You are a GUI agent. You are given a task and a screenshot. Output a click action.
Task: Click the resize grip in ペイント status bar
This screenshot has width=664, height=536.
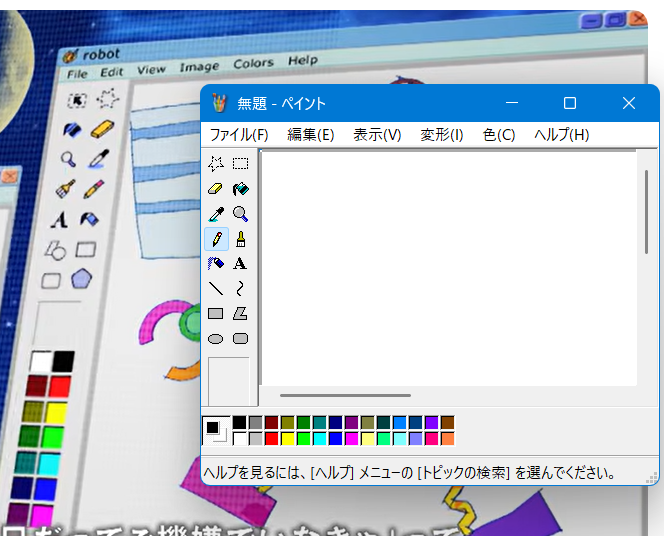point(651,478)
